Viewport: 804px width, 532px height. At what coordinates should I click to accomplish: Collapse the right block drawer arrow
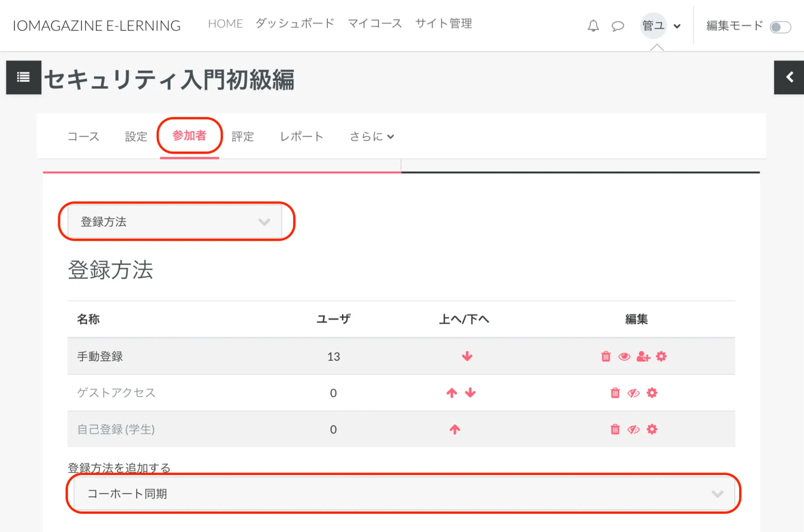tap(789, 77)
